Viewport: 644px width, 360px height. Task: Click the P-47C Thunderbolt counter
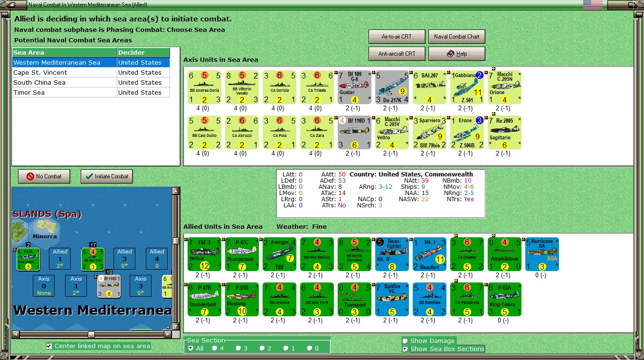click(242, 254)
